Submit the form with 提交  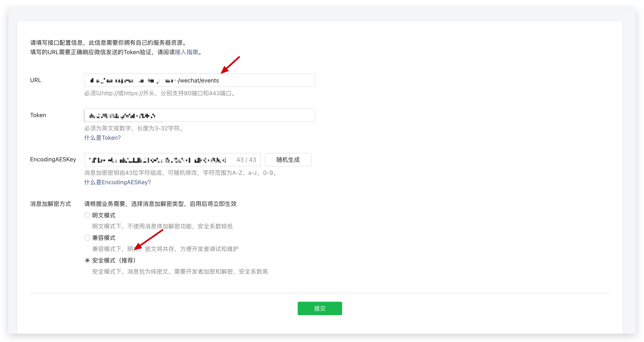(319, 308)
